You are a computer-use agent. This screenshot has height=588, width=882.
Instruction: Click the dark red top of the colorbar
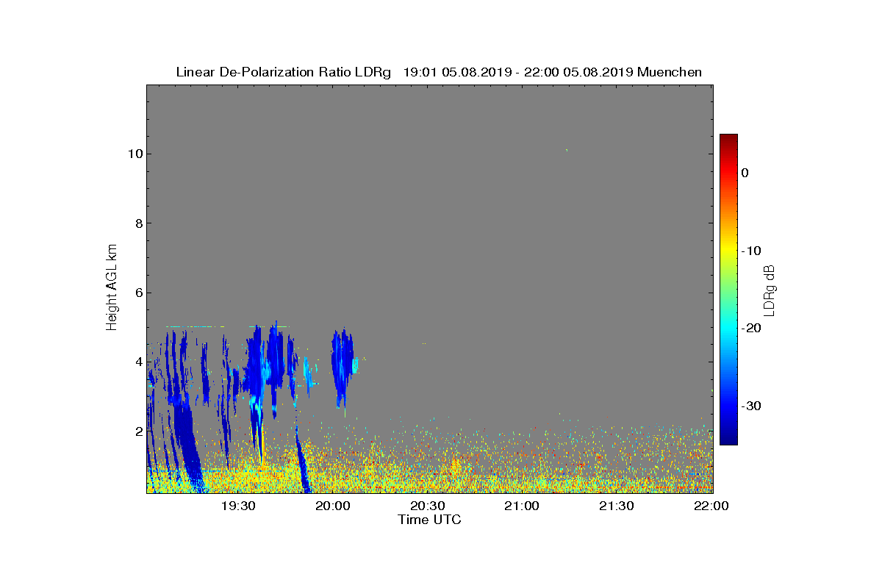coord(728,138)
